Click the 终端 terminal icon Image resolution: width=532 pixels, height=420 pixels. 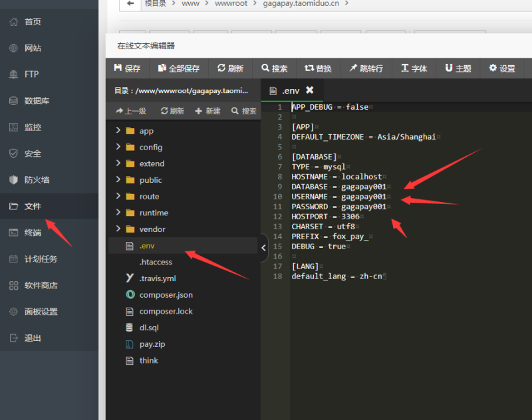click(13, 233)
